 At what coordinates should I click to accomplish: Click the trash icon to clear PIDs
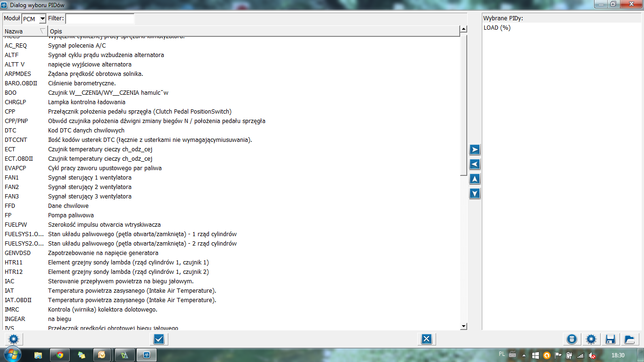click(571, 339)
